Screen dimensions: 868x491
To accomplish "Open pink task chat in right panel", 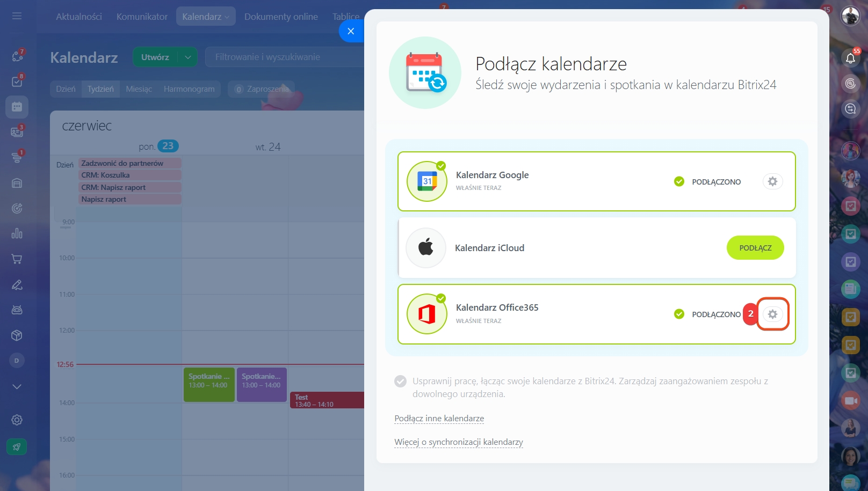I will click(851, 206).
